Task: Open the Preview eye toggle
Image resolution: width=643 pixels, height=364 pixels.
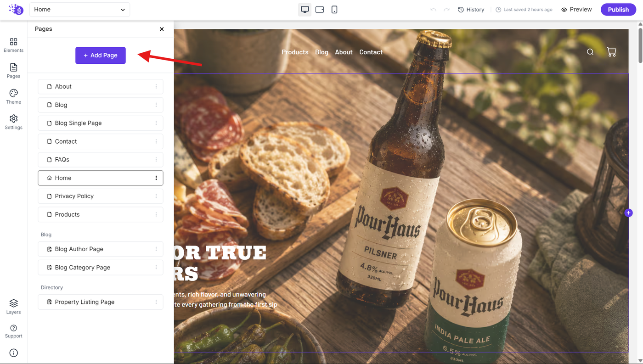Action: point(576,10)
